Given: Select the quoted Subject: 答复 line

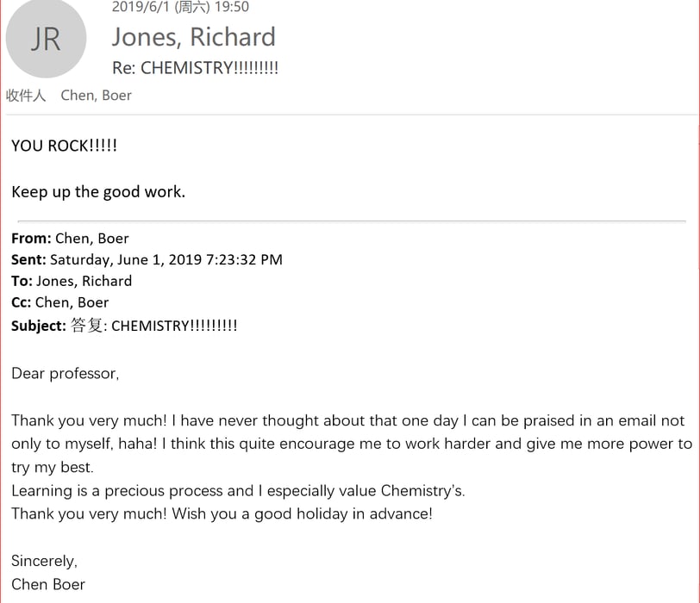Looking at the screenshot, I should coord(124,326).
